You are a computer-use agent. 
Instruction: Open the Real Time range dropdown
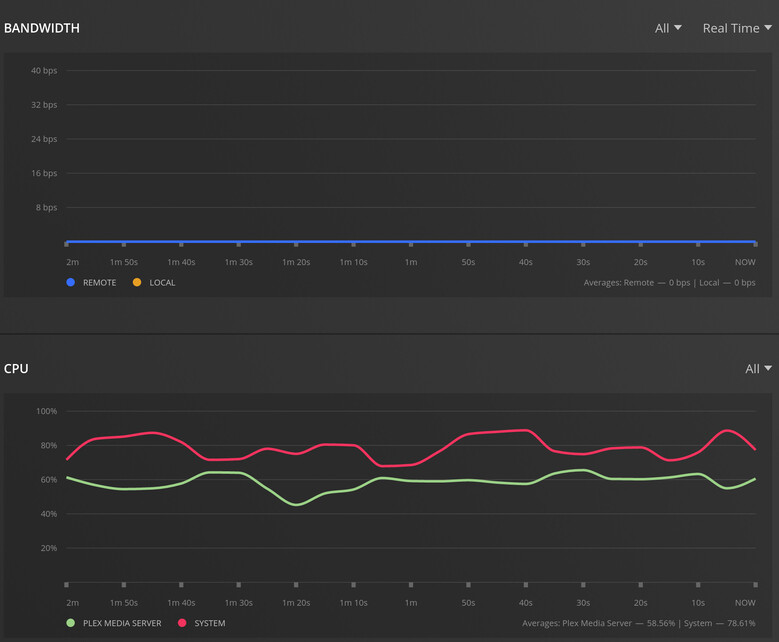[x=737, y=28]
